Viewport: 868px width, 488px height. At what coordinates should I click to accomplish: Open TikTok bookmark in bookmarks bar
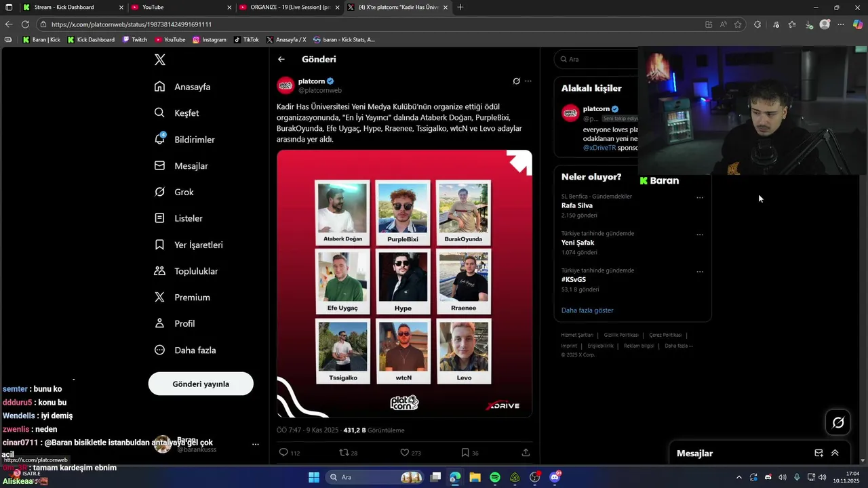click(x=246, y=40)
